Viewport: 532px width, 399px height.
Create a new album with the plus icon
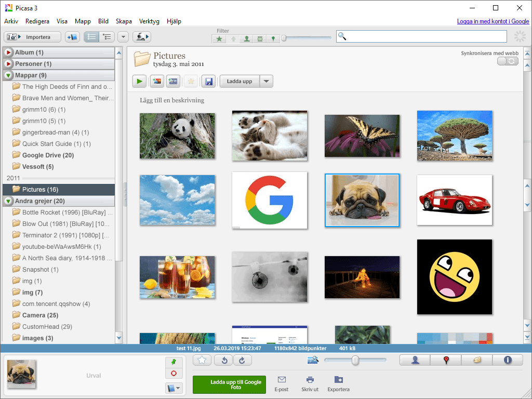tap(72, 37)
